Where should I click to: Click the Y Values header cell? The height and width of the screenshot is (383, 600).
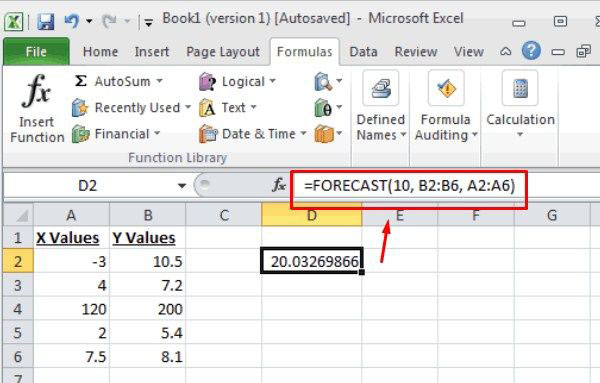coord(148,238)
